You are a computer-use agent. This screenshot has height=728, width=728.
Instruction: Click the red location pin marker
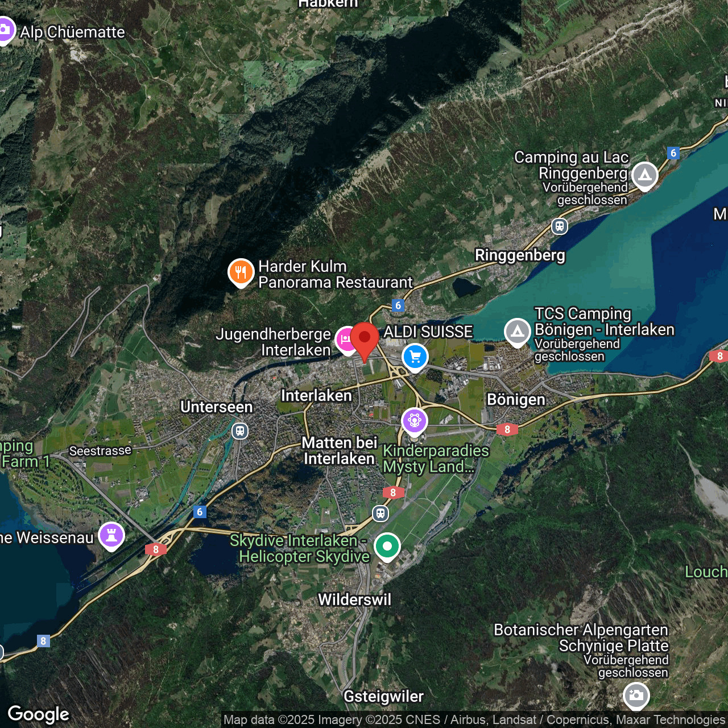pyautogui.click(x=365, y=338)
